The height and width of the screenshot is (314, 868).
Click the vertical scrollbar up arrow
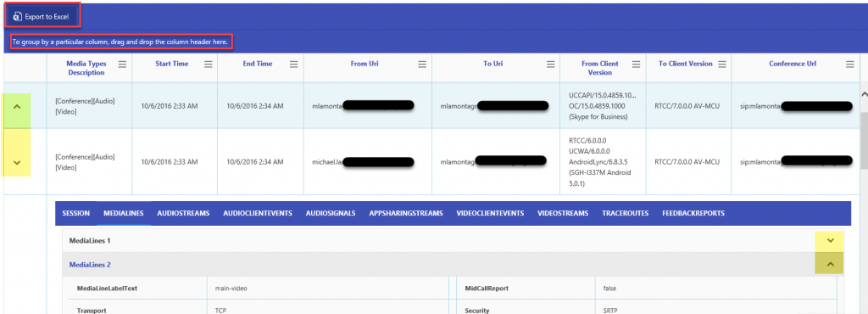(x=864, y=95)
